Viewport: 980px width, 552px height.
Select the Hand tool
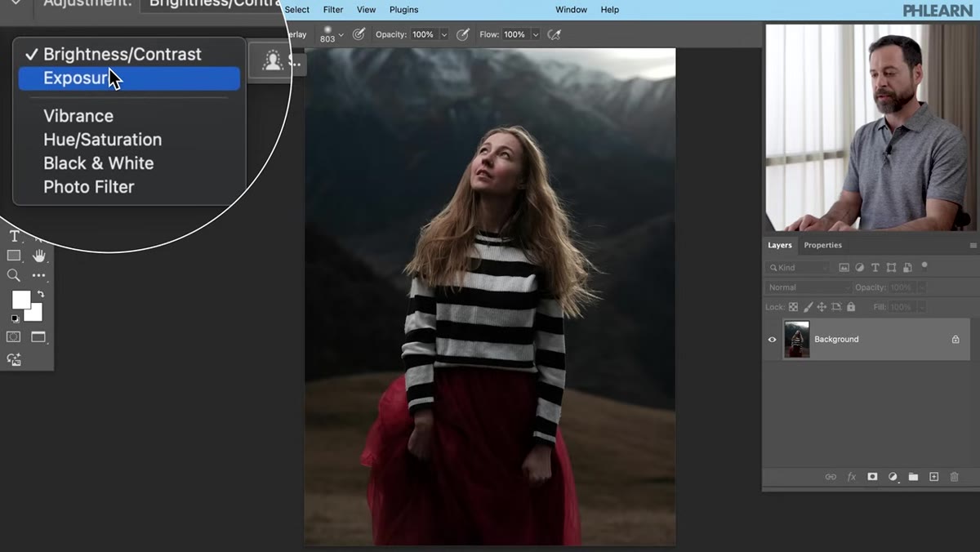38,256
